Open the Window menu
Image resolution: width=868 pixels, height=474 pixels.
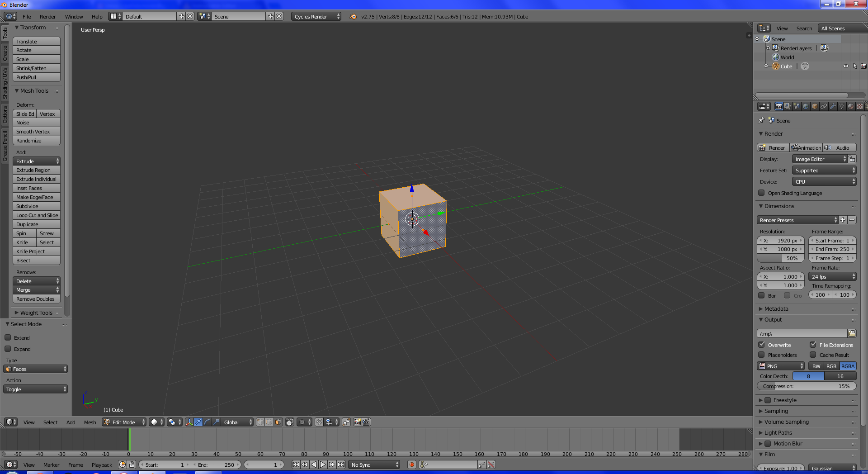pyautogui.click(x=74, y=17)
